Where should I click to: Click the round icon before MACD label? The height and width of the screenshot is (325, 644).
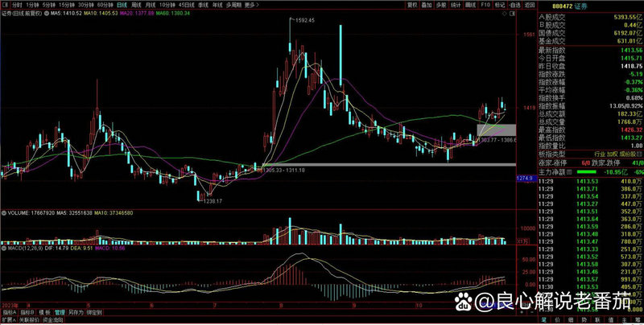[x=3, y=249]
